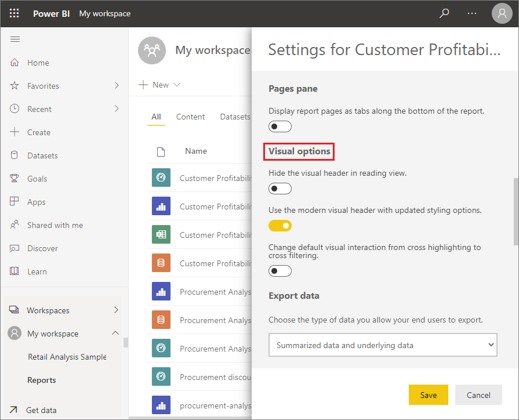Click the Excel workbook icon in list
This screenshot has width=519, height=420.
click(x=161, y=234)
